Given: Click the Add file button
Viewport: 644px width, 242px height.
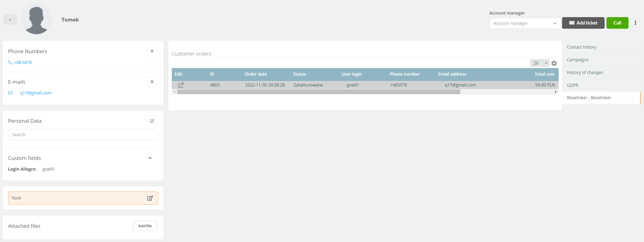Looking at the screenshot, I should click(145, 226).
